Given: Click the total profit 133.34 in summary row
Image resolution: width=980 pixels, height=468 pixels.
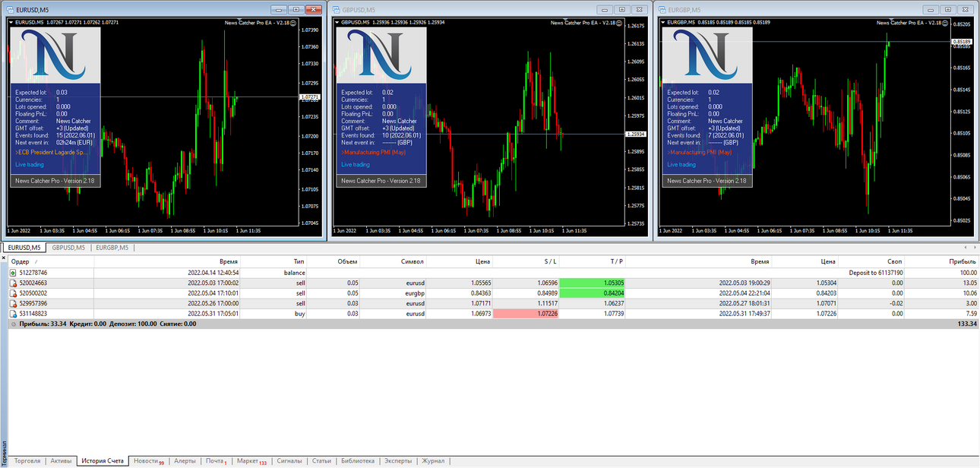Looking at the screenshot, I should pos(967,324).
